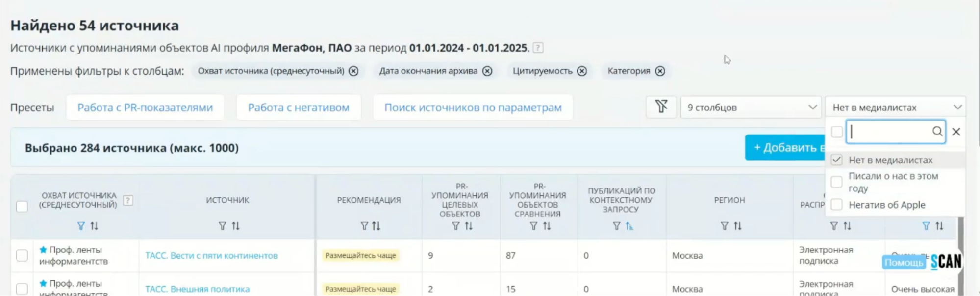Apply the Работа с негативом preset

[299, 108]
